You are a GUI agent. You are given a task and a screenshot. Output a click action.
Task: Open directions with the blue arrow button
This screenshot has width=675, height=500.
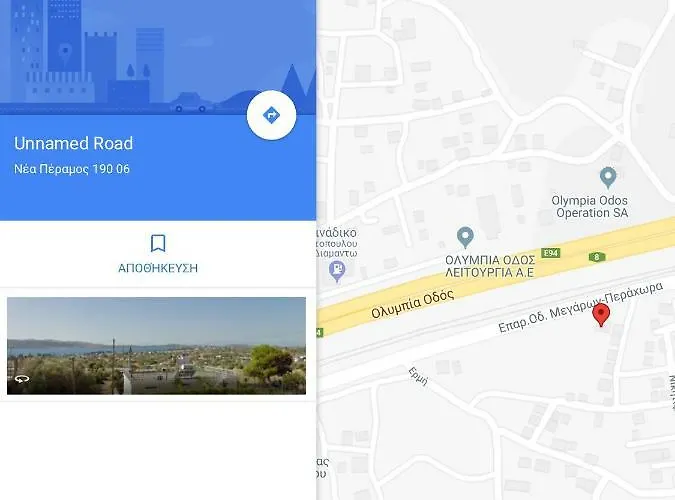pos(271,115)
